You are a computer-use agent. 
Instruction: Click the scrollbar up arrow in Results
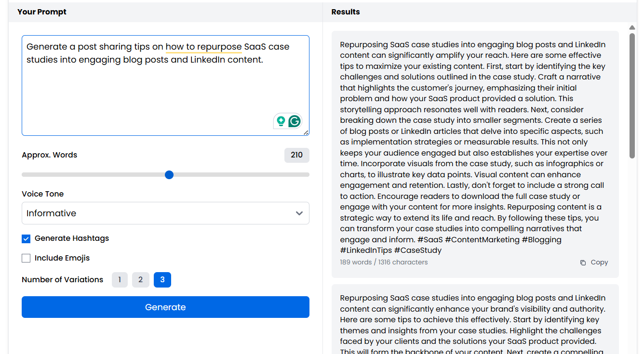click(x=632, y=27)
